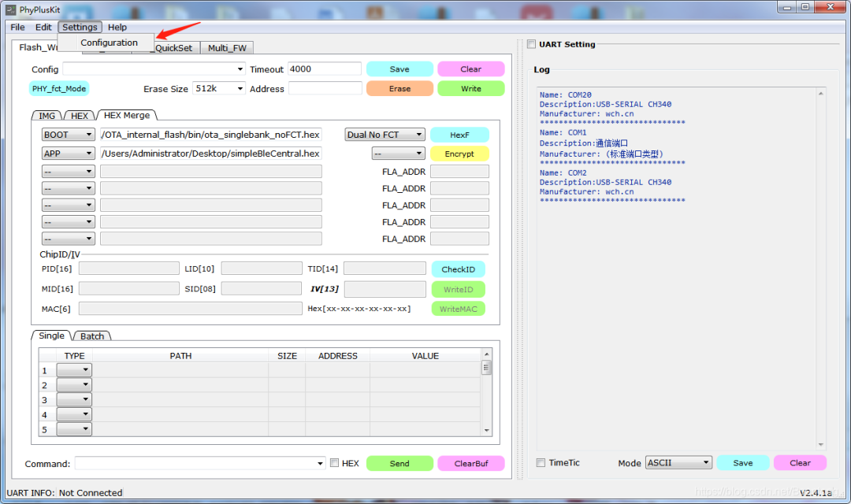
Task: Open the dropdown next to the Encrypt button
Action: tap(398, 154)
